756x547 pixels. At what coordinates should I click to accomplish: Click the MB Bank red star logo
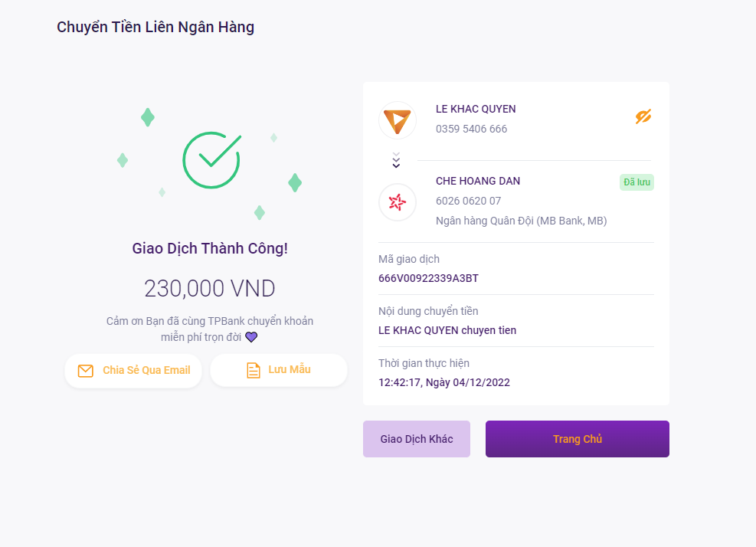398,202
